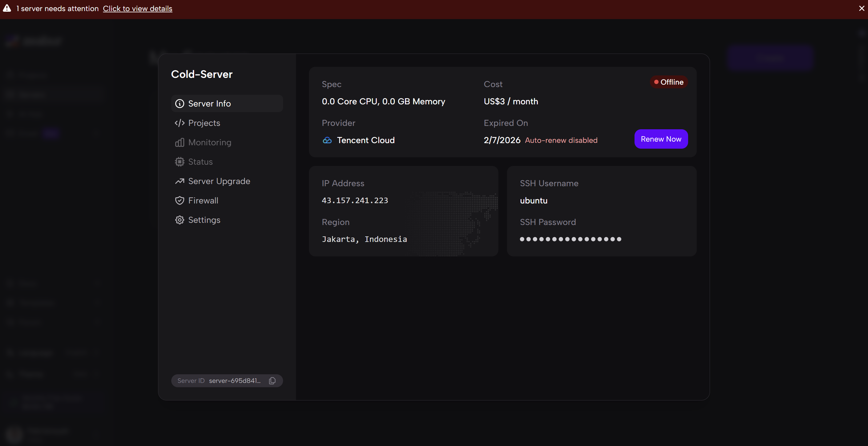Copy the Server ID with the copy icon

tap(272, 381)
